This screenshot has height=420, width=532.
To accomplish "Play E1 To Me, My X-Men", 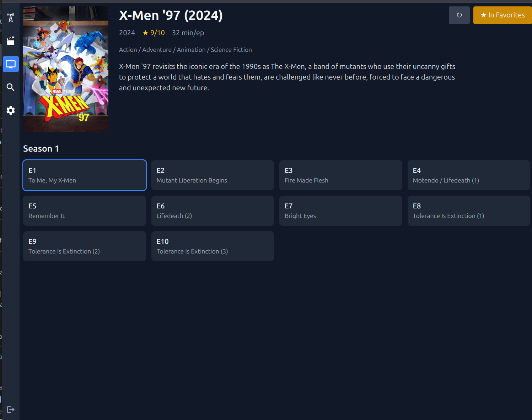I will click(85, 175).
